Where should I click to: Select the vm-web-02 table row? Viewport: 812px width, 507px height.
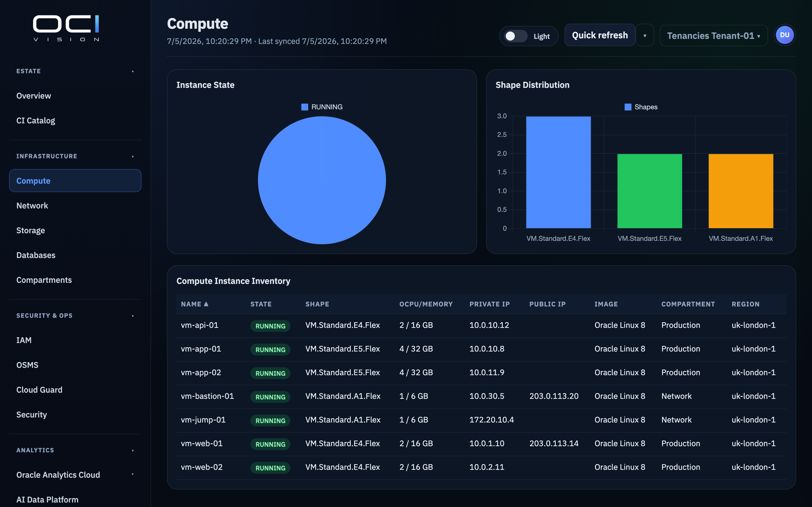click(481, 468)
